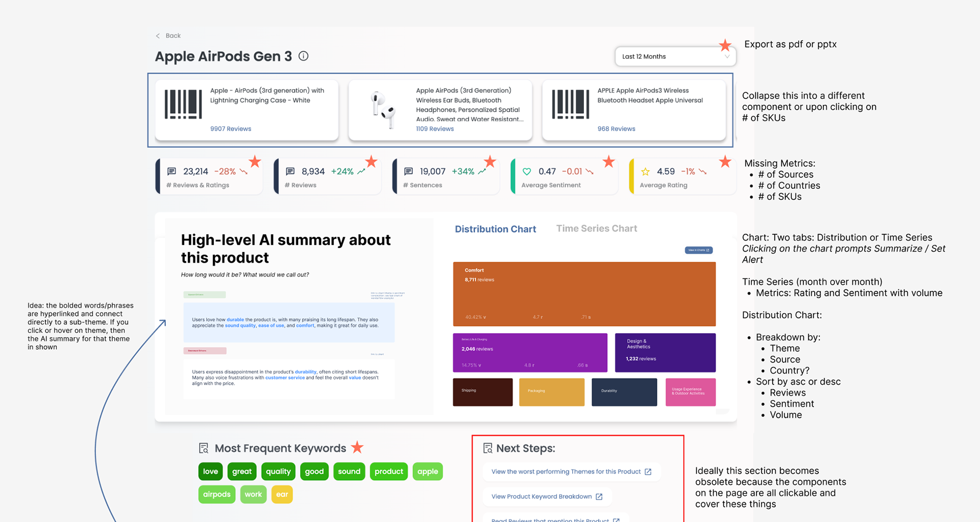
Task: Select the 4.59 average rating value
Action: tap(666, 171)
